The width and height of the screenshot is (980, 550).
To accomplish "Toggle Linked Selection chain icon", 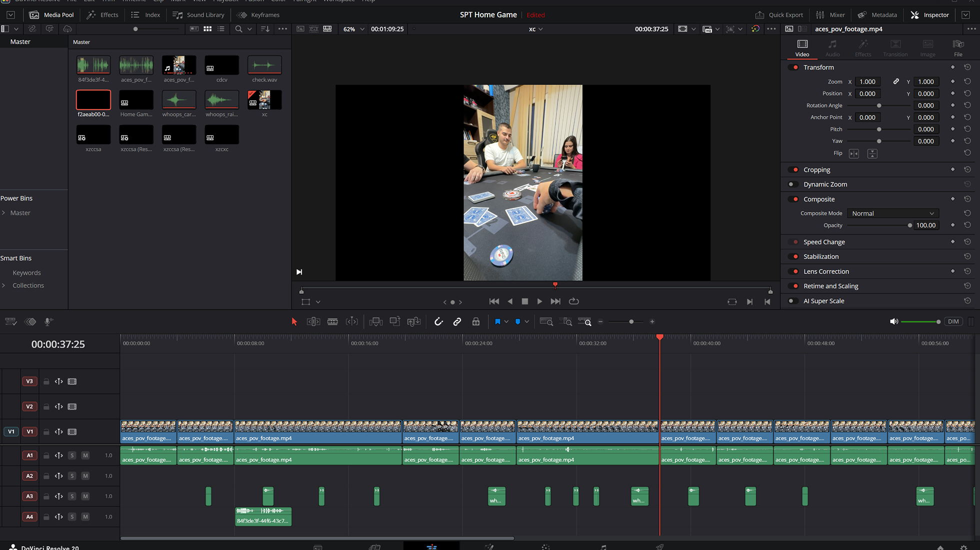I will (x=457, y=321).
